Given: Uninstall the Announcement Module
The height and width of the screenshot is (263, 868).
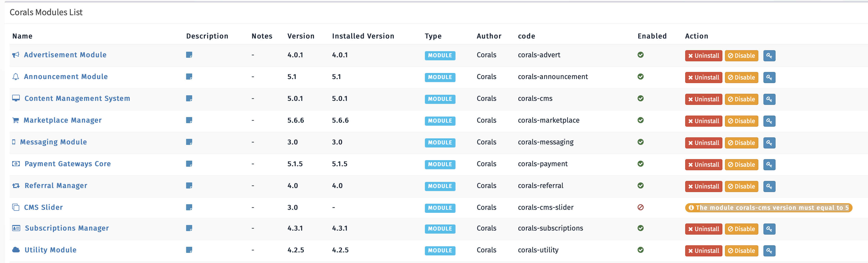Looking at the screenshot, I should coord(704,78).
